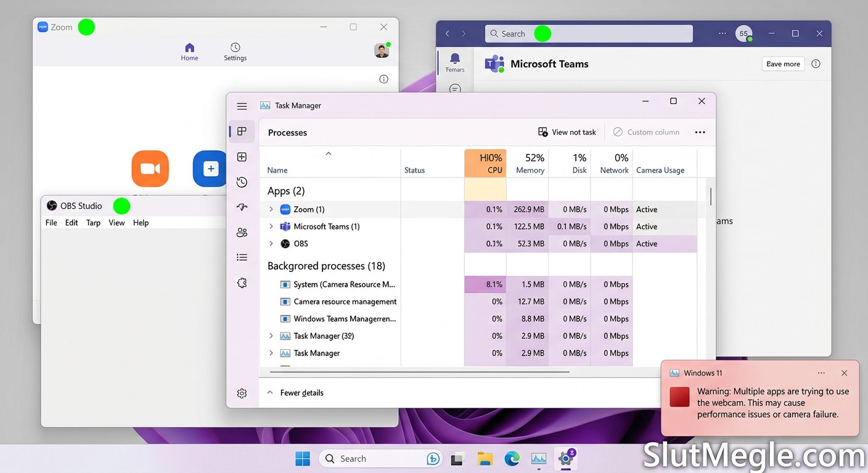868x473 pixels.
Task: Click the info icon beside Bave more in Teams
Action: tap(816, 63)
